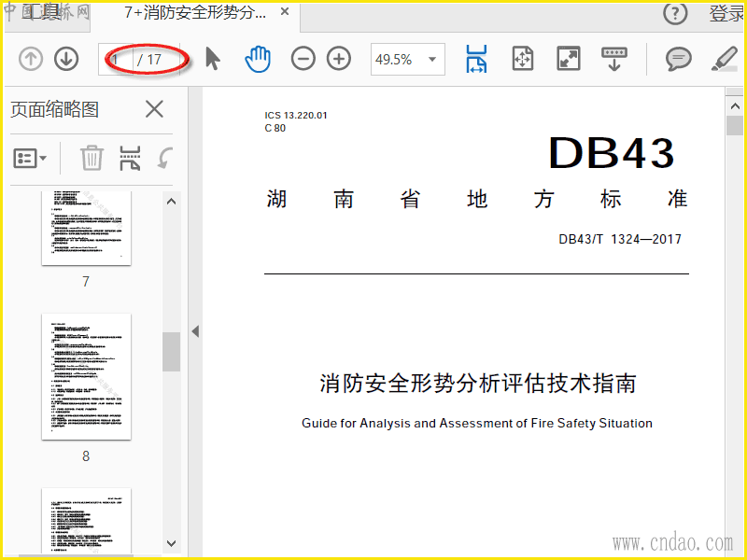Click the current page number field
The image size is (747, 560).
point(116,60)
